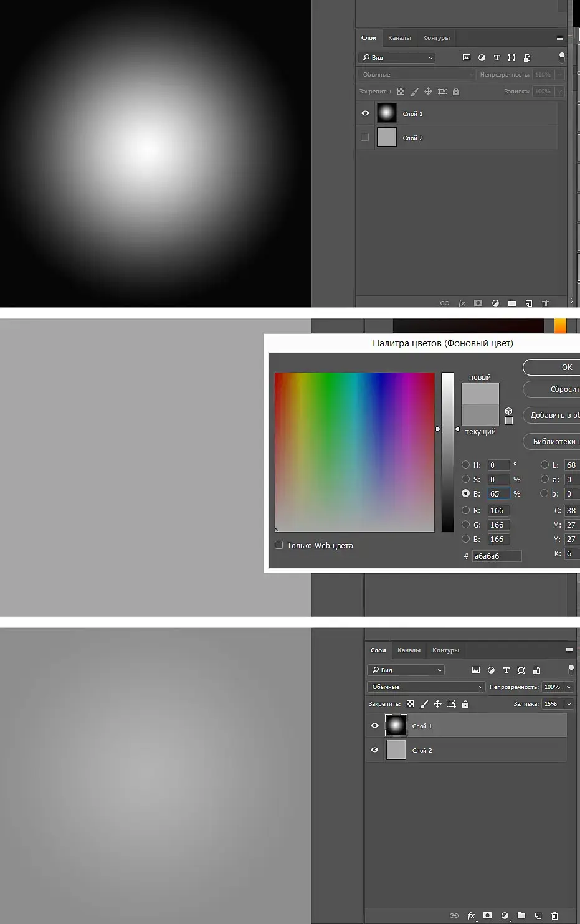This screenshot has width=580, height=924.
Task: Lock position in the lower Layers panel
Action: [437, 703]
